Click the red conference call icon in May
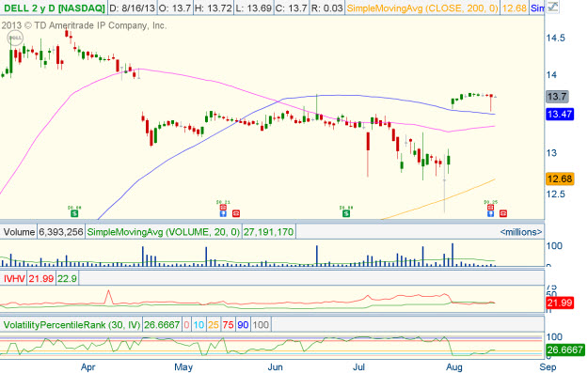The image size is (588, 373). point(236,213)
